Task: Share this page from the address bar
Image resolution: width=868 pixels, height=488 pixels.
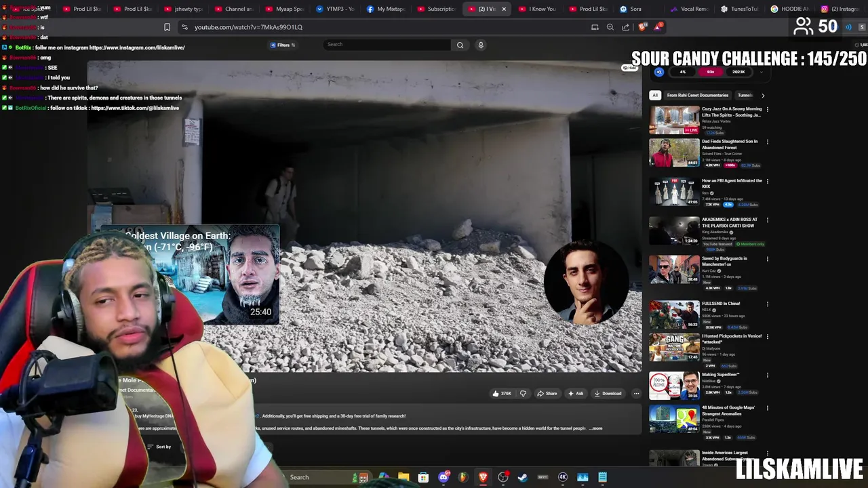Action: (x=625, y=27)
